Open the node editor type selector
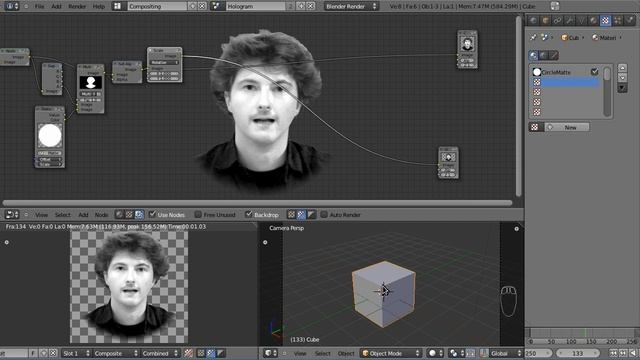 [11, 215]
